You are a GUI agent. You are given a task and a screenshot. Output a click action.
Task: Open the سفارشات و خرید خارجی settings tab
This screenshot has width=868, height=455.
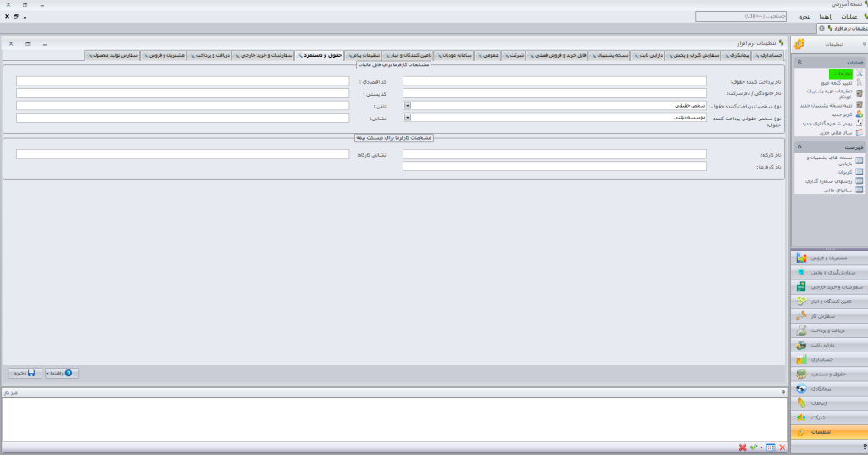(x=263, y=55)
